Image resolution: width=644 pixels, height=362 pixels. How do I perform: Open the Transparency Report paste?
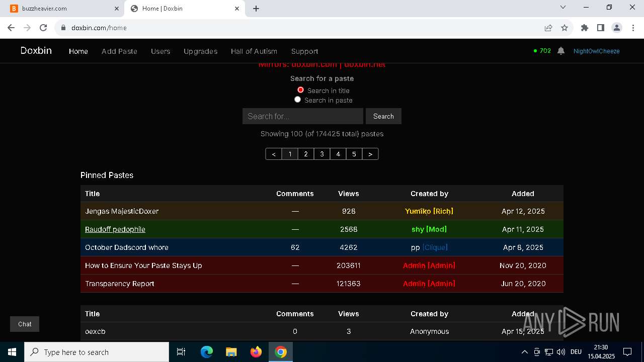point(120,284)
